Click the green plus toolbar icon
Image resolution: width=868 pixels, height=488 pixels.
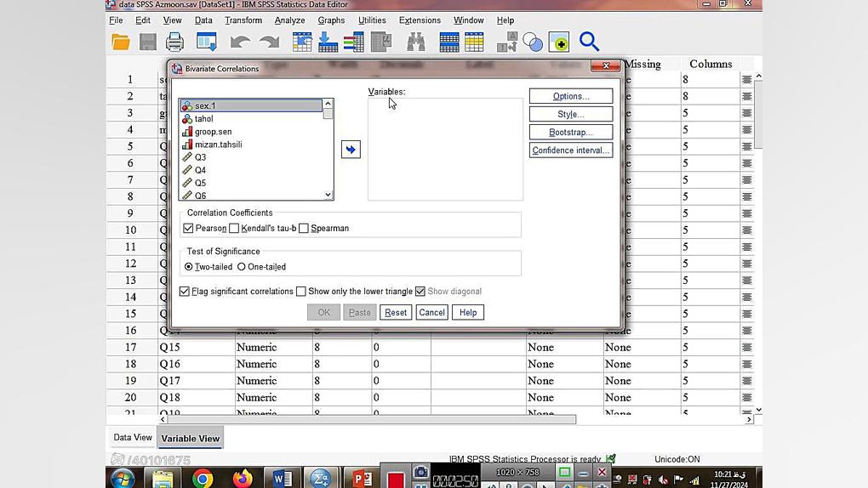tap(559, 42)
